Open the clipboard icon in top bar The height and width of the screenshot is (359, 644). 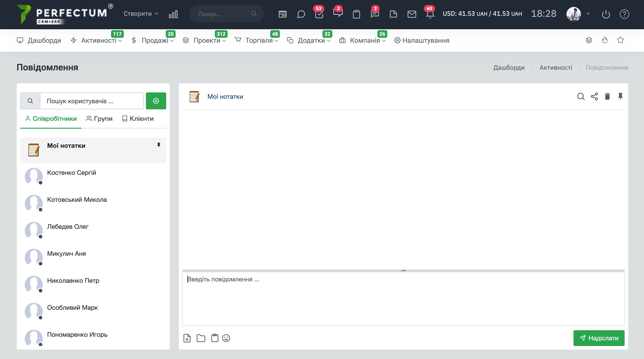[356, 14]
